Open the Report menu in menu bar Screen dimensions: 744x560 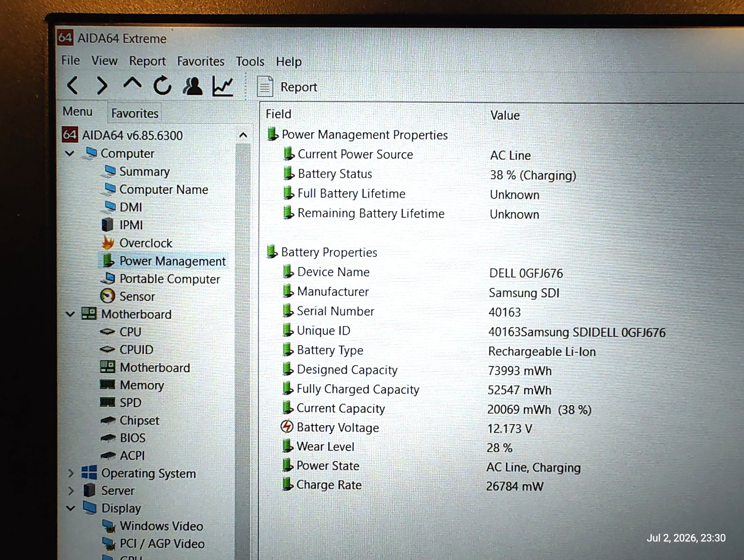147,61
